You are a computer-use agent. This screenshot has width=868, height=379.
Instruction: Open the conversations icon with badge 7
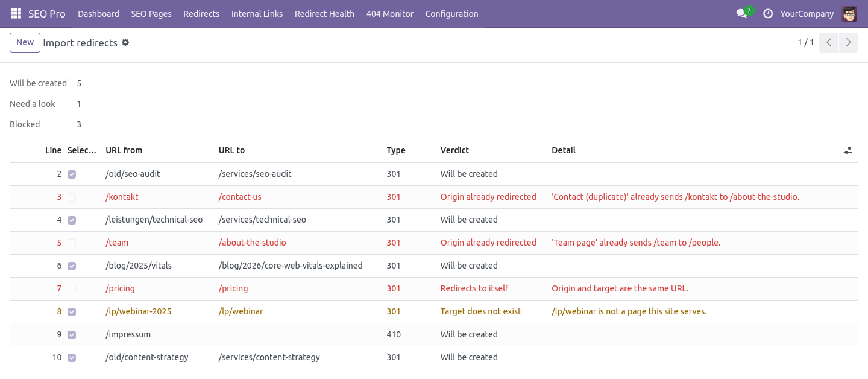click(x=744, y=13)
